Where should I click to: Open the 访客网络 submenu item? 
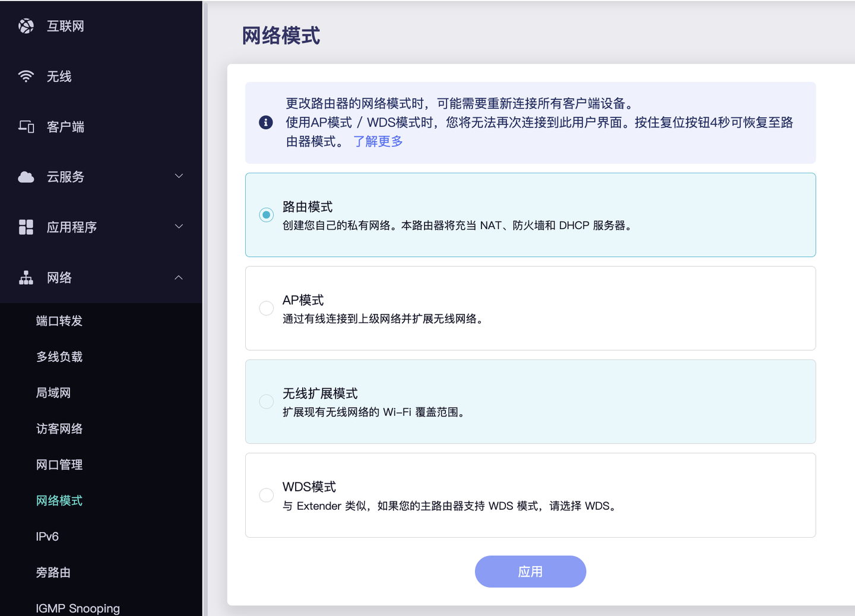tap(59, 429)
